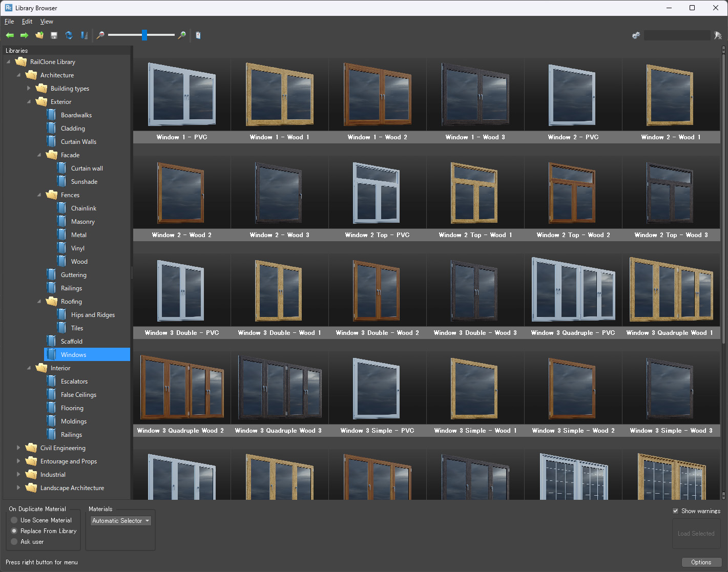Select the Architecture folder label
The width and height of the screenshot is (728, 572).
pyautogui.click(x=57, y=75)
